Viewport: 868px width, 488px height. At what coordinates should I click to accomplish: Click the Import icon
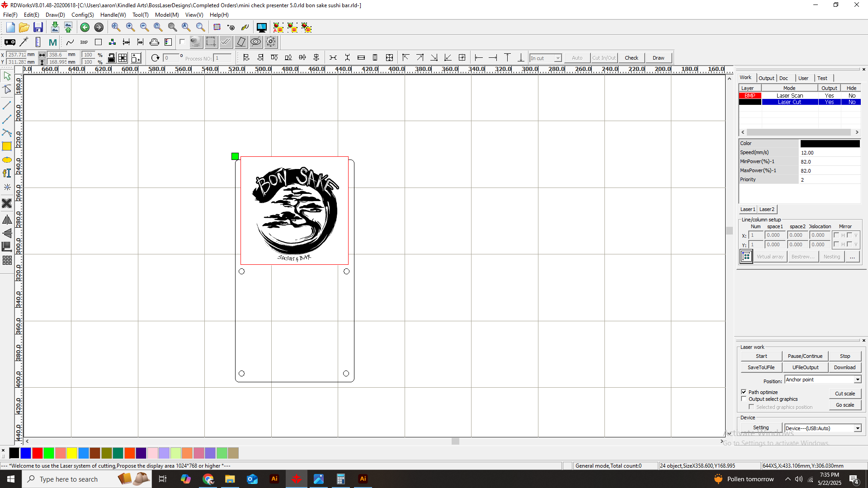tap(55, 28)
